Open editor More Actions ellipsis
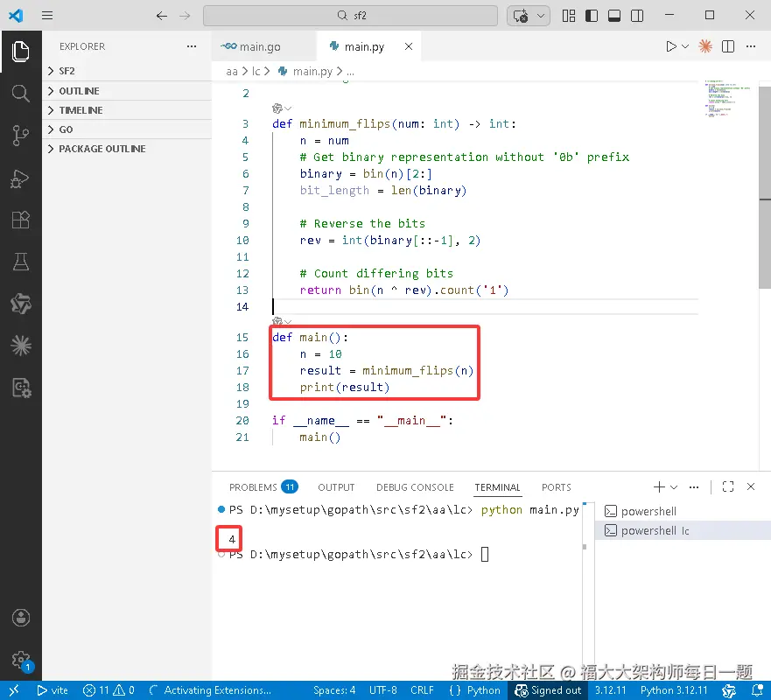This screenshot has height=700, width=771. click(750, 46)
